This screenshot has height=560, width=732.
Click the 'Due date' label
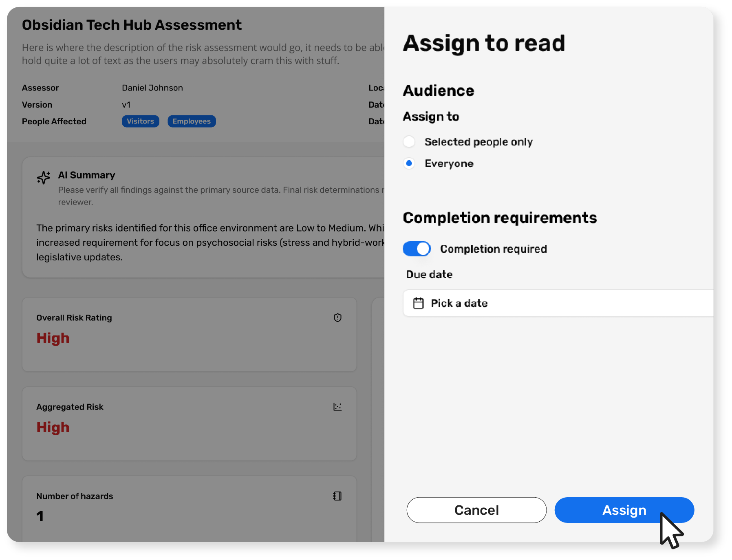point(429,274)
